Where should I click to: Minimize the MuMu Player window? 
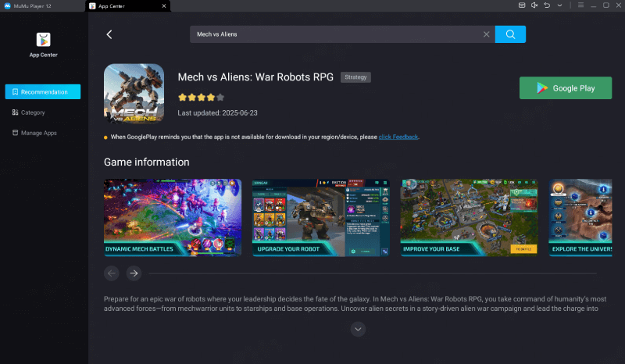[x=594, y=5]
